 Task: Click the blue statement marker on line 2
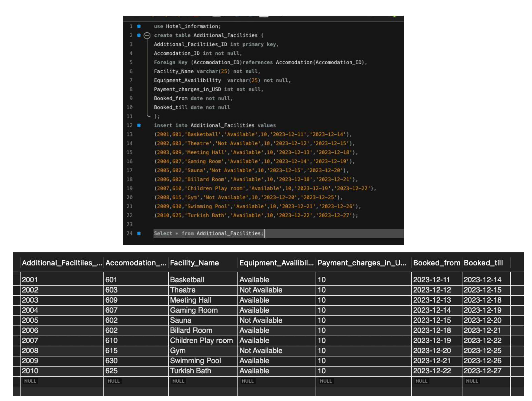139,35
